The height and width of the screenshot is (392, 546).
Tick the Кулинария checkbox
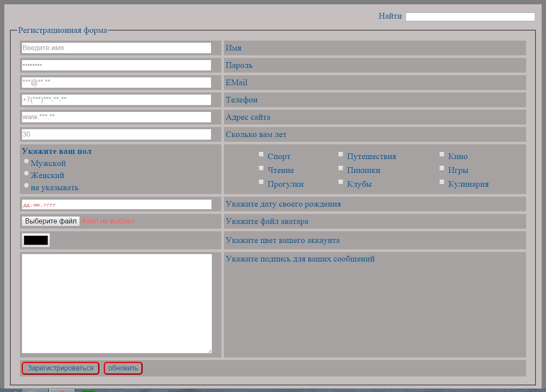coord(442,182)
